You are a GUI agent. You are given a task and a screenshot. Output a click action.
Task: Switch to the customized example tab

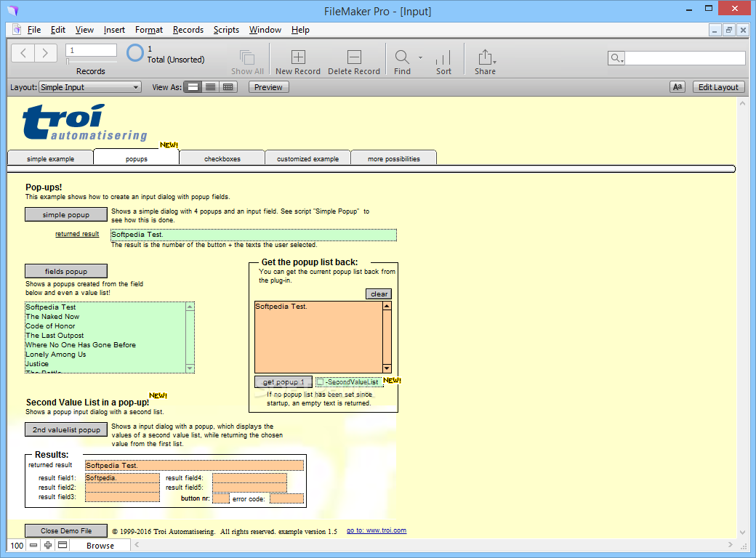307,158
